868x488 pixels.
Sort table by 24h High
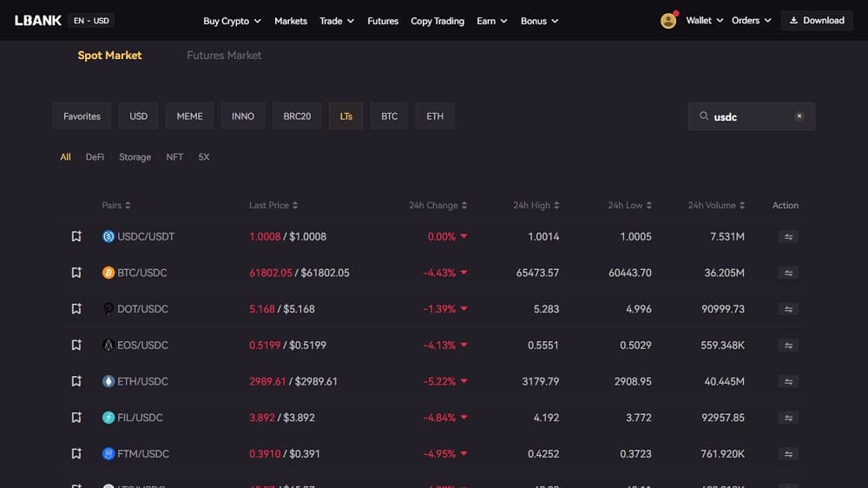click(x=536, y=206)
